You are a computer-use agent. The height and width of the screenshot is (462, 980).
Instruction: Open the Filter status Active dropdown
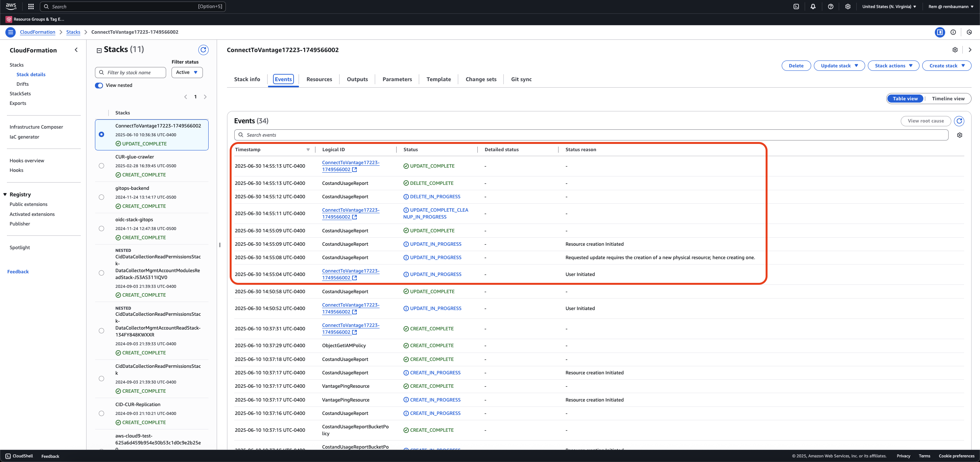point(187,72)
